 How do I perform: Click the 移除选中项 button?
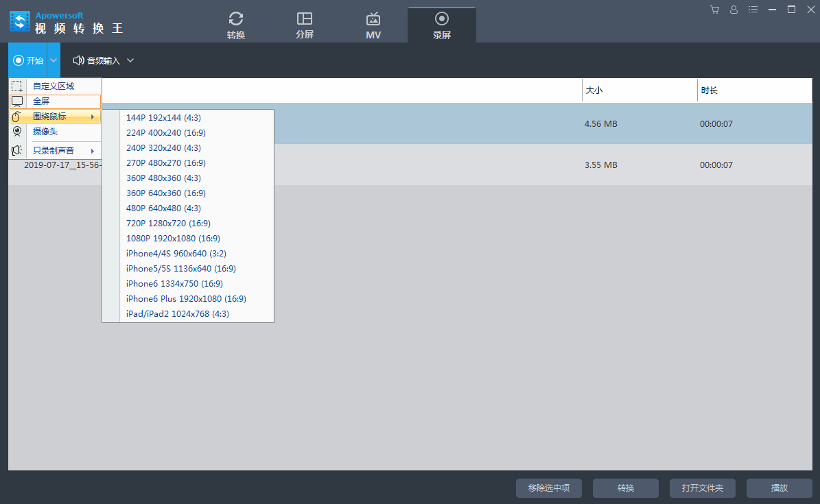coord(549,488)
